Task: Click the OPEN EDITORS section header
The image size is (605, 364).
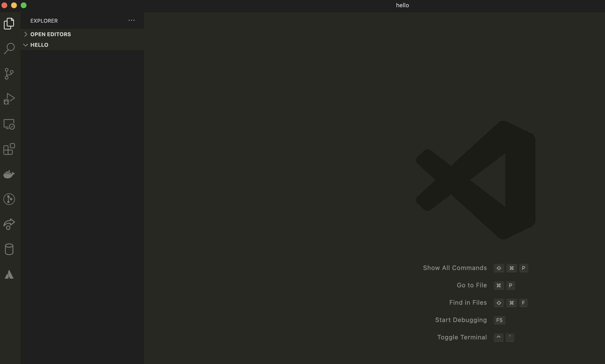Action: pyautogui.click(x=51, y=34)
